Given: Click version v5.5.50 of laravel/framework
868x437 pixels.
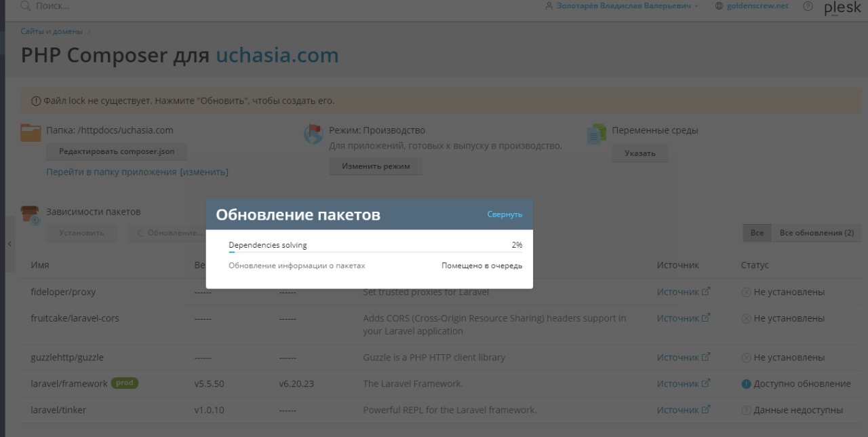Looking at the screenshot, I should pos(209,383).
